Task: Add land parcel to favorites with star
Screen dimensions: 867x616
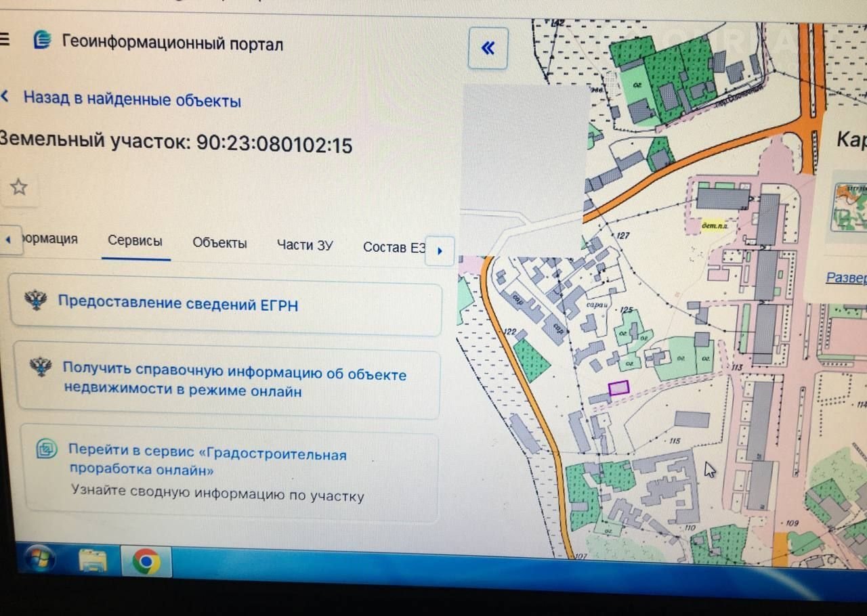Action: [x=19, y=188]
